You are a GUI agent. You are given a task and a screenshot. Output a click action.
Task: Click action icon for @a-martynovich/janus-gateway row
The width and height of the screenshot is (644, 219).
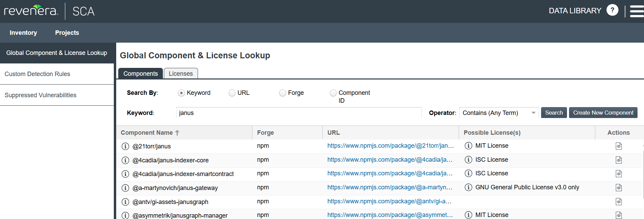tap(618, 188)
